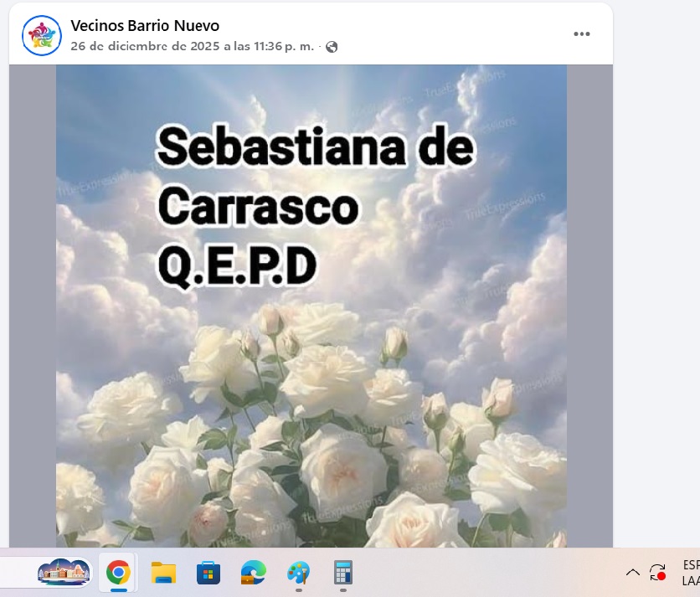700x597 pixels.
Task: Open the post options three-dot menu
Action: point(581,34)
